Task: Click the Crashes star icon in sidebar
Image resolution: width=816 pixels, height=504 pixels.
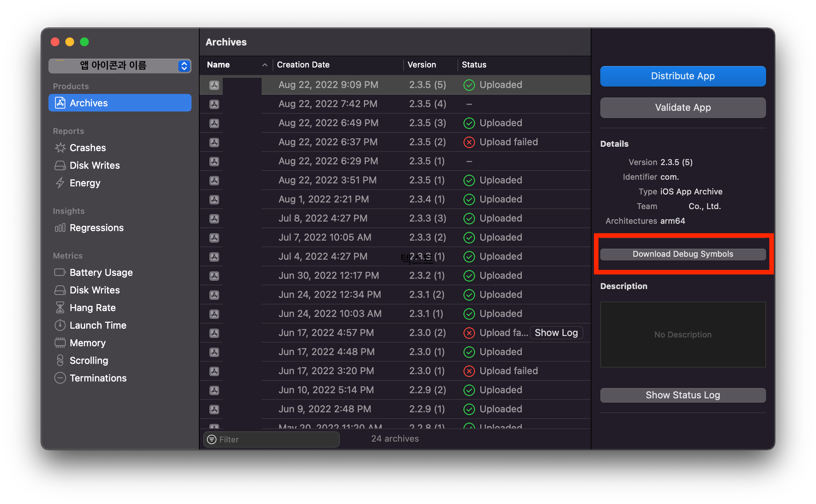Action: point(60,148)
